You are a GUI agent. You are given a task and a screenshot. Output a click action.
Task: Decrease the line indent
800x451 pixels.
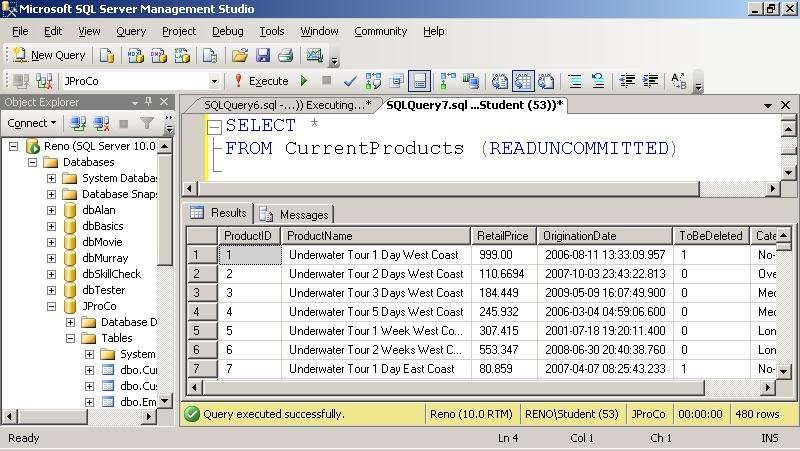627,81
